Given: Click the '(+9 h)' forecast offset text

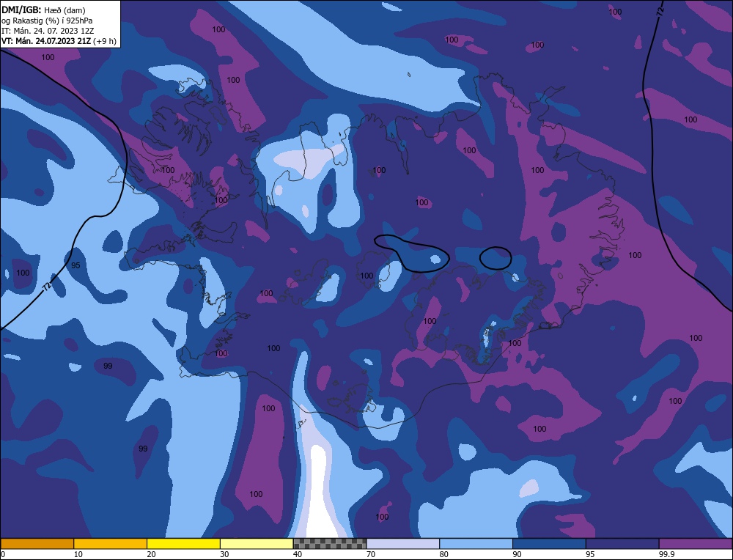Looking at the screenshot, I should (105, 41).
